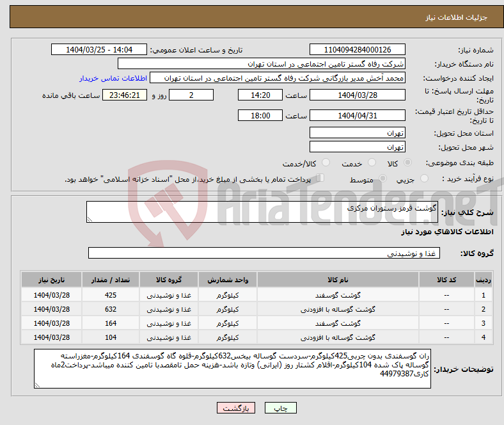Viewport: 504px width, 425px height.
Task: Click quantity cell 632
Action: [x=111, y=309]
